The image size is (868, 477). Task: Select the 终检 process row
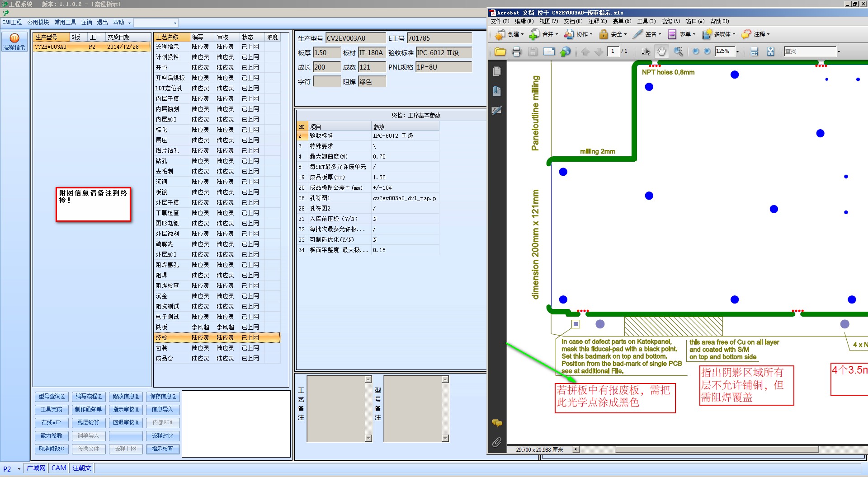[x=217, y=337]
